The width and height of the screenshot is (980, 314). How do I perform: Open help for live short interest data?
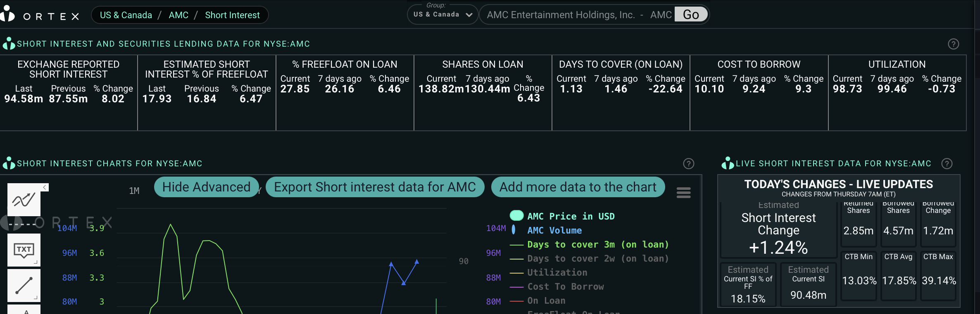point(947,164)
